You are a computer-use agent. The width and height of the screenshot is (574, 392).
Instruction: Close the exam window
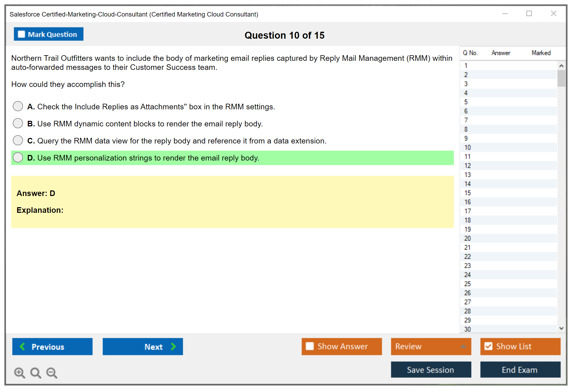(x=553, y=14)
